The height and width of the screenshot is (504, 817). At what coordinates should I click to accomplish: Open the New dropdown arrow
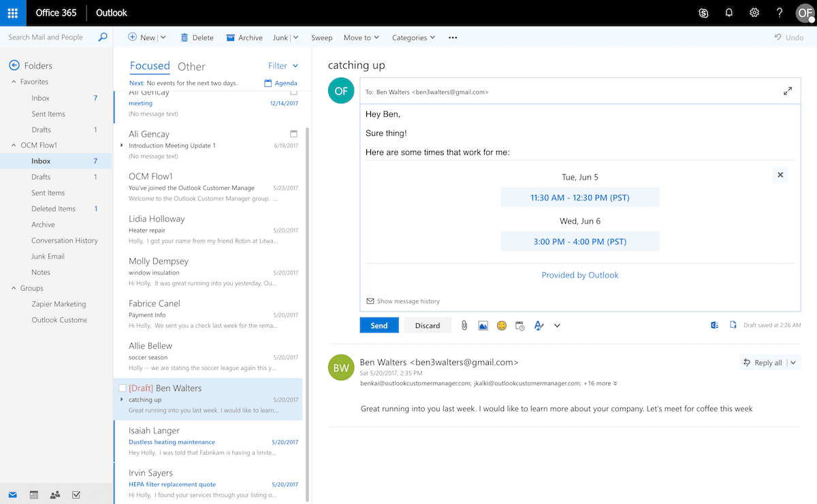click(x=163, y=37)
